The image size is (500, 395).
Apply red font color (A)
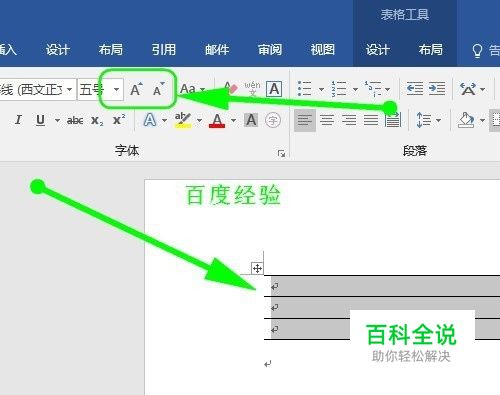pos(217,120)
